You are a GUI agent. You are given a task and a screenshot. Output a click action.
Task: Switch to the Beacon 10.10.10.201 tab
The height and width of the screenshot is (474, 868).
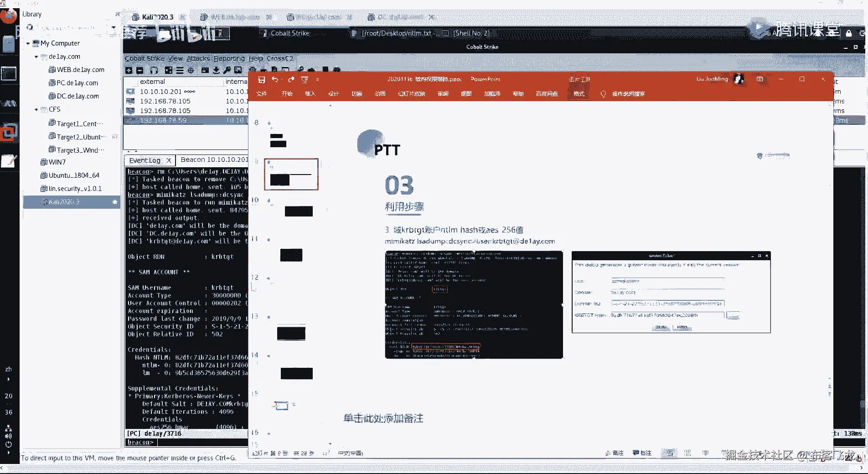click(x=213, y=160)
